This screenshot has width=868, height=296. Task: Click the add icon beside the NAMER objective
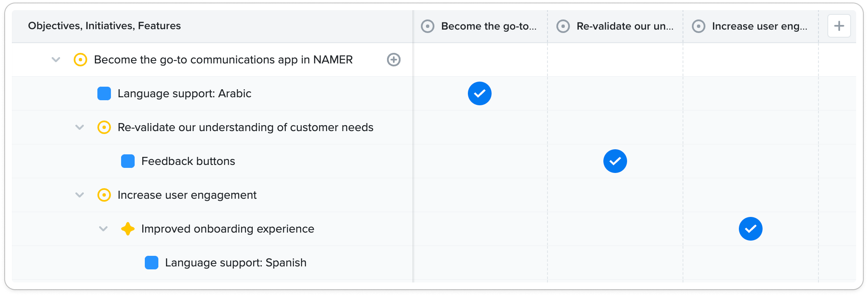click(x=394, y=60)
